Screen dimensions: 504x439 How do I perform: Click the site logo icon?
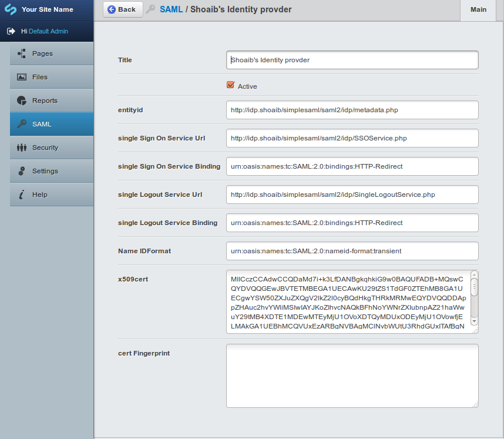coord(11,9)
